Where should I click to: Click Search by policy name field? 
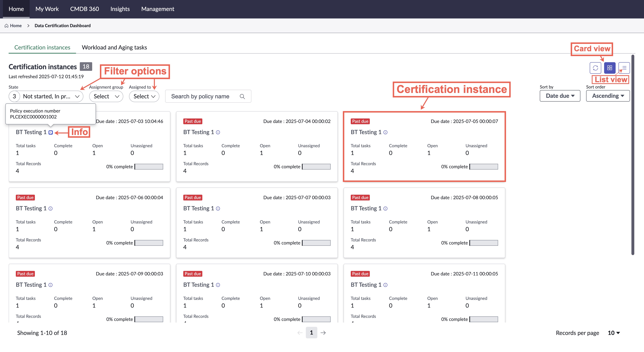pyautogui.click(x=208, y=96)
